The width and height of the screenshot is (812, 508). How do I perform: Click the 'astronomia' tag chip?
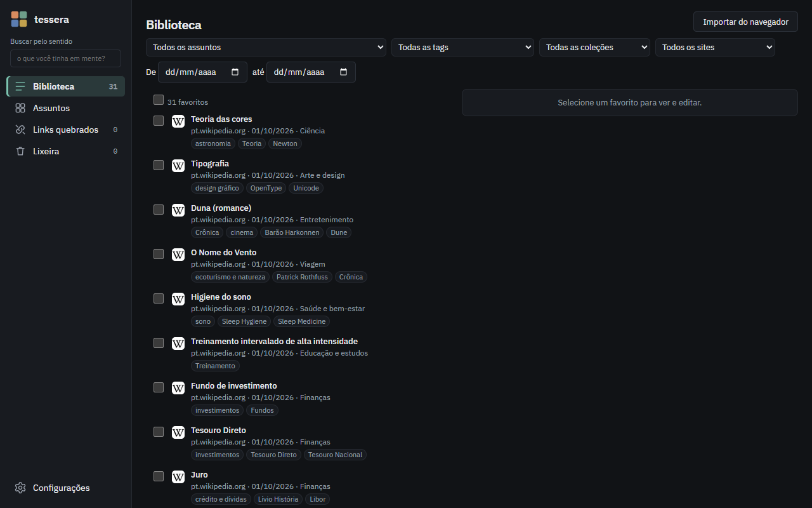coord(213,144)
